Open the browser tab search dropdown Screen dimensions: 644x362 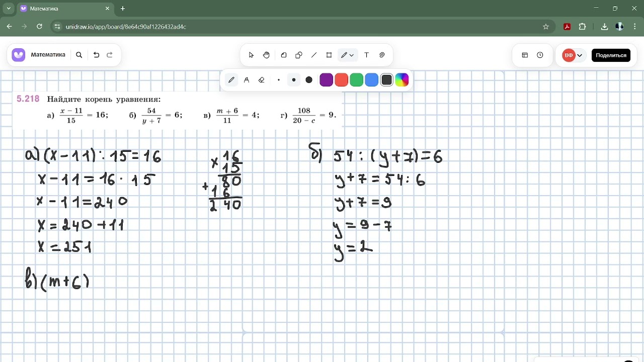click(x=9, y=9)
